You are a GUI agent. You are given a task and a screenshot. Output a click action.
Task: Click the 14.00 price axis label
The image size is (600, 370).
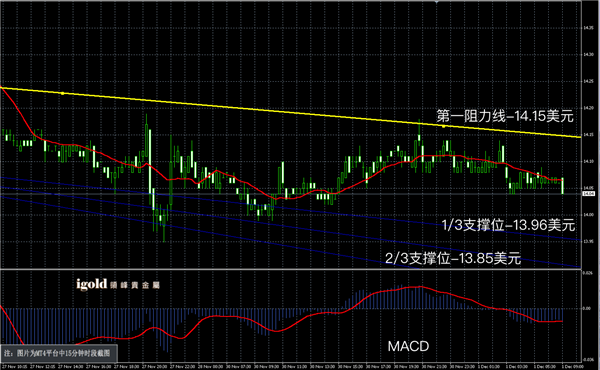click(x=589, y=215)
